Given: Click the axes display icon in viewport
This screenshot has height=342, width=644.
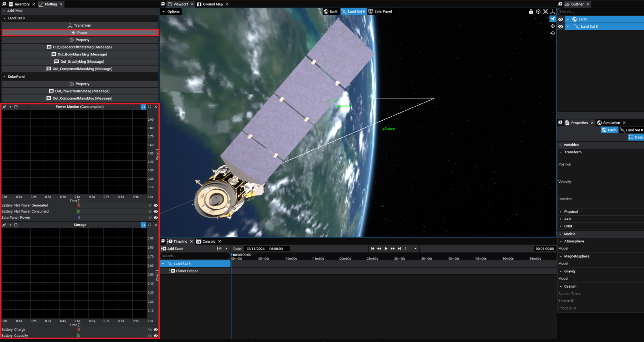Looking at the screenshot, I should click(553, 11).
